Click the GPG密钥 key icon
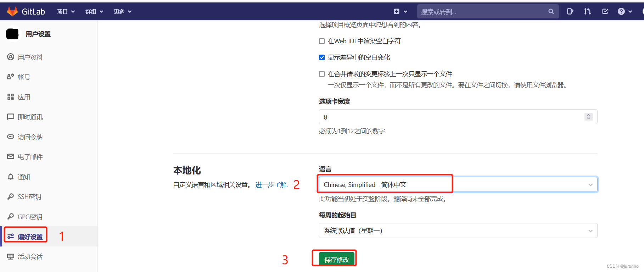Image resolution: width=644 pixels, height=272 pixels. 11,216
